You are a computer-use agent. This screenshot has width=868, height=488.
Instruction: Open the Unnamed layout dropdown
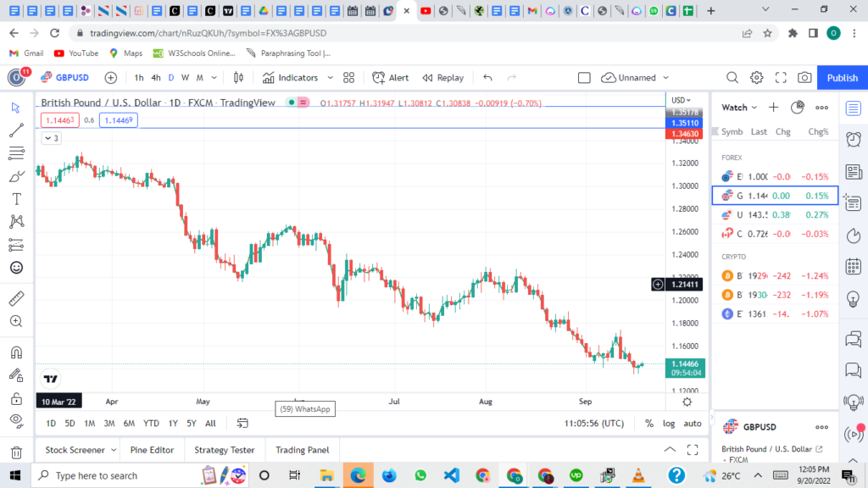tap(635, 77)
